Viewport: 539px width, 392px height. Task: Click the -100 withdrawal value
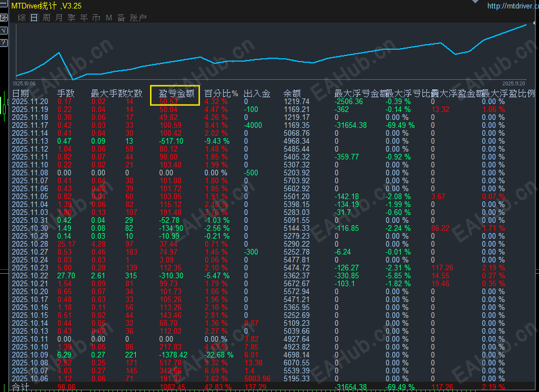tap(251, 110)
